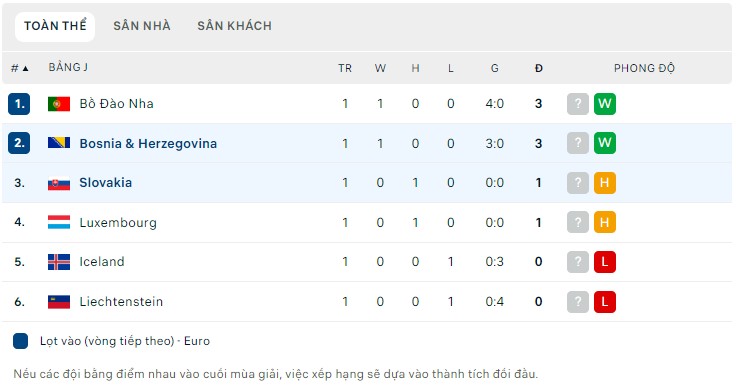Click the PHONG ĐỘ column header

tap(644, 69)
